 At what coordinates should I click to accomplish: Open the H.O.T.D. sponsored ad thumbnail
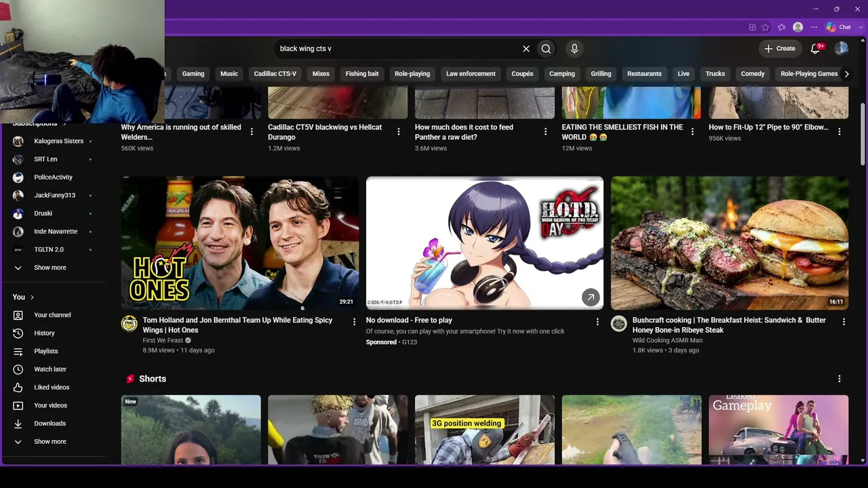pos(485,243)
